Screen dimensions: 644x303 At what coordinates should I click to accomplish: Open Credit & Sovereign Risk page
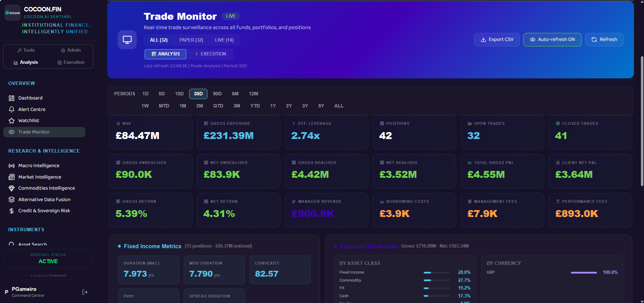44,211
